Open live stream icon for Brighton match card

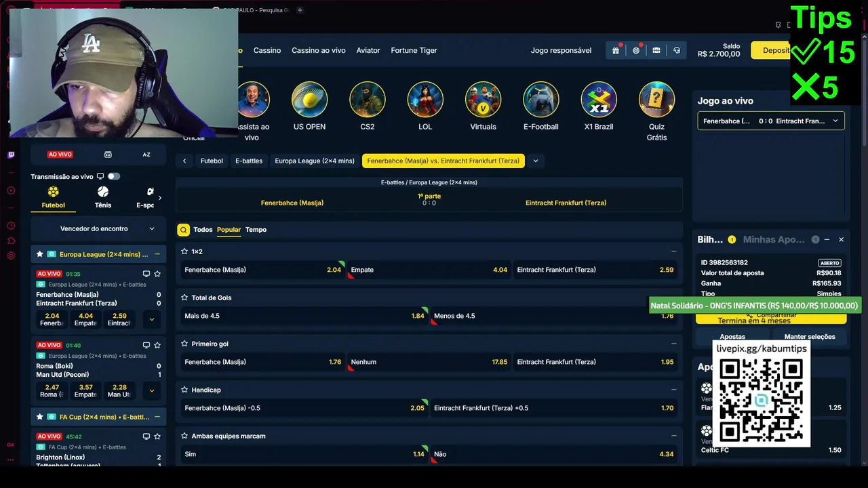coord(146,436)
